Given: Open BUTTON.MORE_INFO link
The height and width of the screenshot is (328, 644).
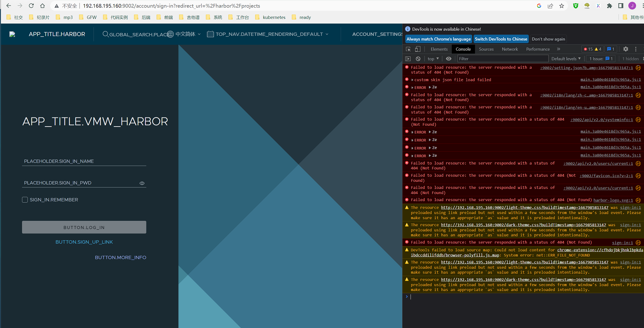Looking at the screenshot, I should (x=120, y=257).
